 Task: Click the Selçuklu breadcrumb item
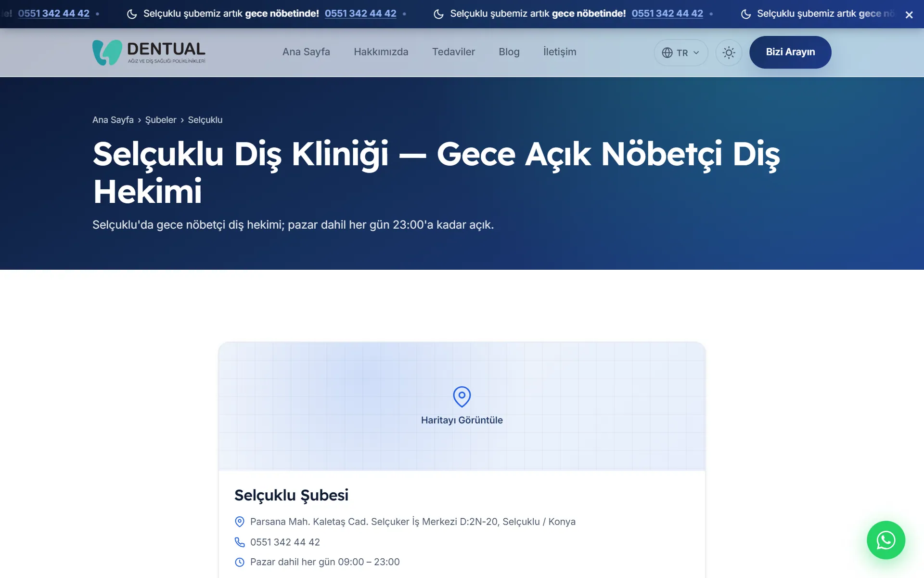[205, 120]
